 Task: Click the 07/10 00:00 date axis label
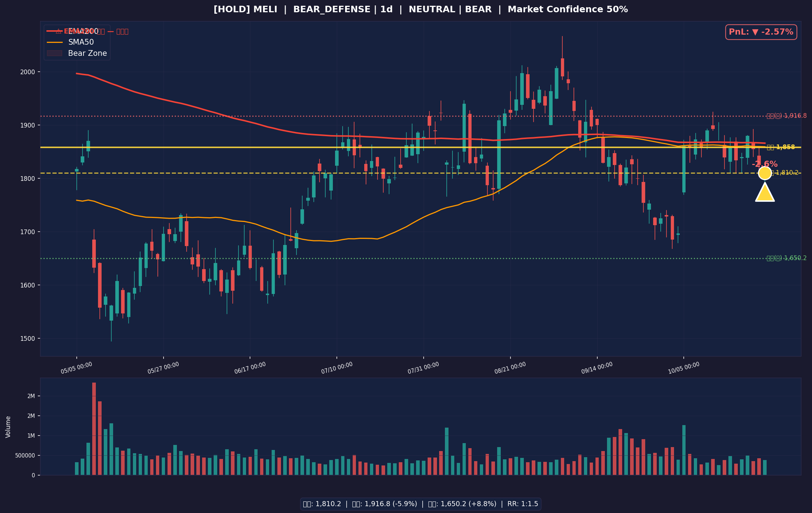[337, 368]
